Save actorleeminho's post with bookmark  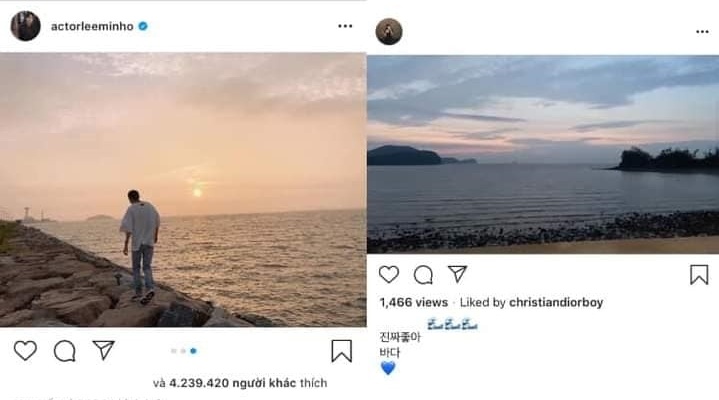point(341,351)
